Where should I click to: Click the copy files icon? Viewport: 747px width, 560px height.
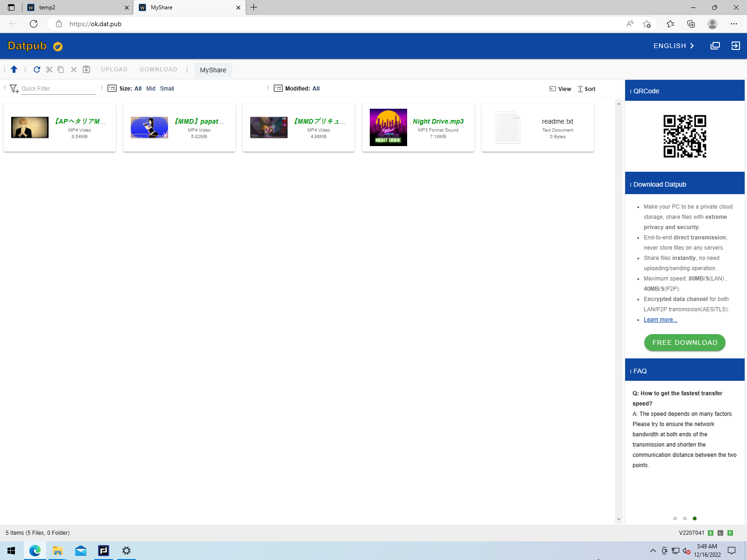click(61, 70)
